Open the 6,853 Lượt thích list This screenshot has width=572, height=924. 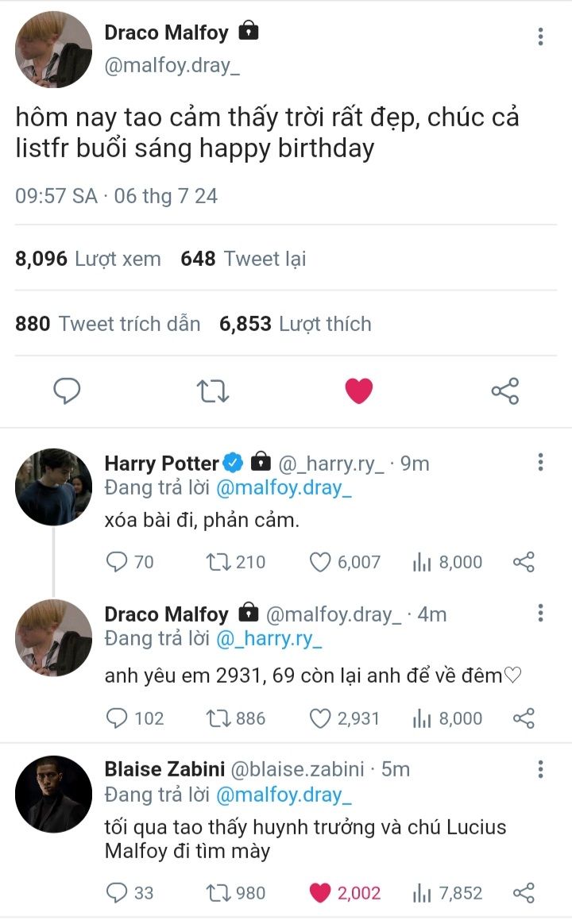tap(296, 324)
